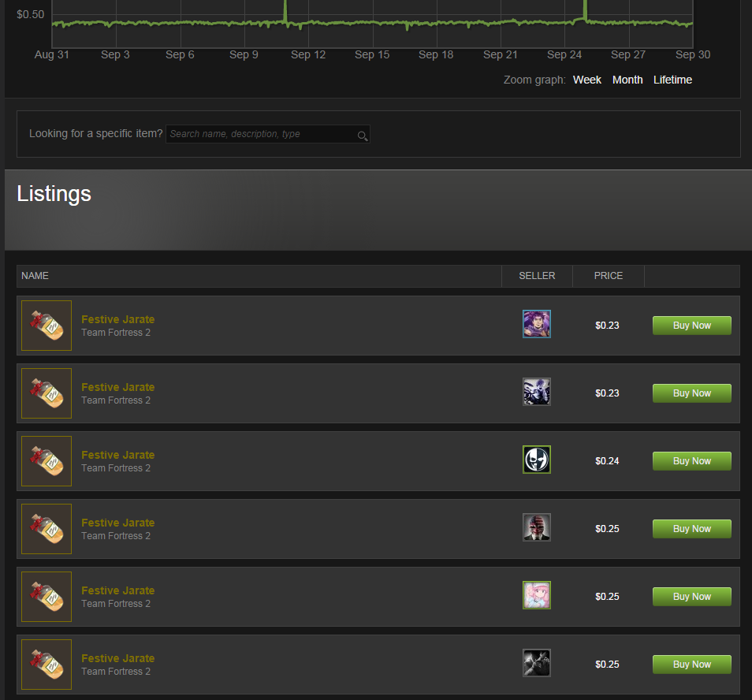Open the Festive Jarate link beside the black-and-white fighter avatar
This screenshot has width=752, height=700.
coord(118,658)
